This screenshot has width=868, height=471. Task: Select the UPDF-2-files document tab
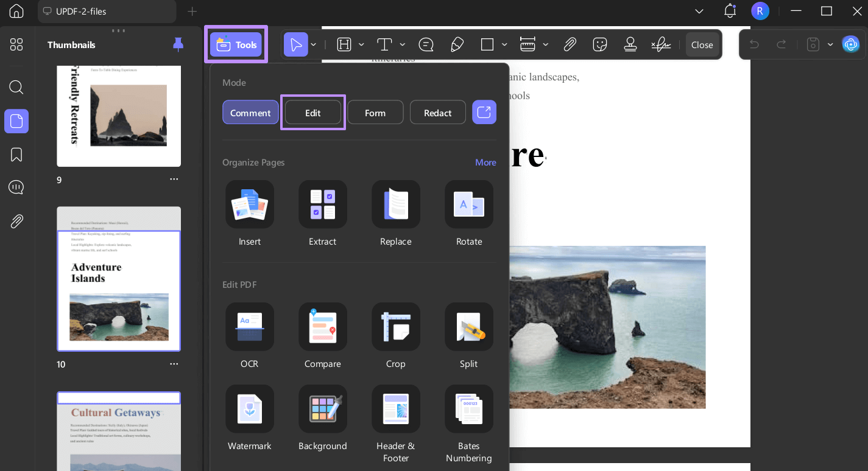(107, 11)
